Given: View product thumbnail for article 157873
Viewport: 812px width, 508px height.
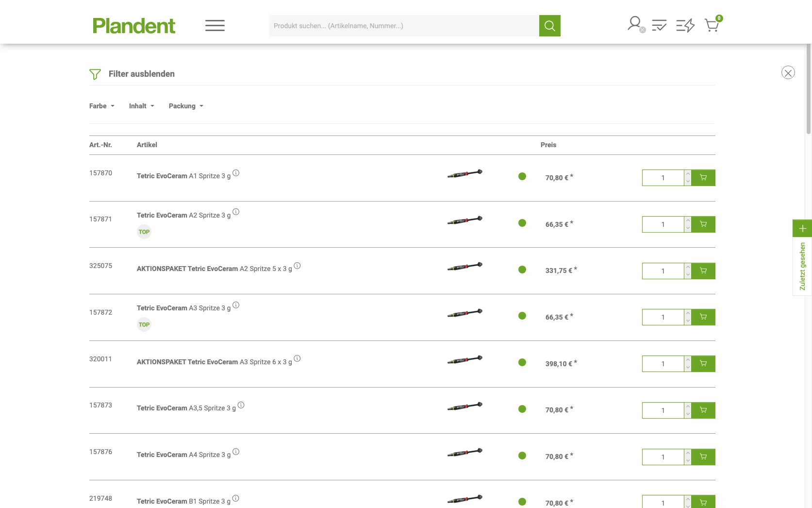Looking at the screenshot, I should 465,406.
